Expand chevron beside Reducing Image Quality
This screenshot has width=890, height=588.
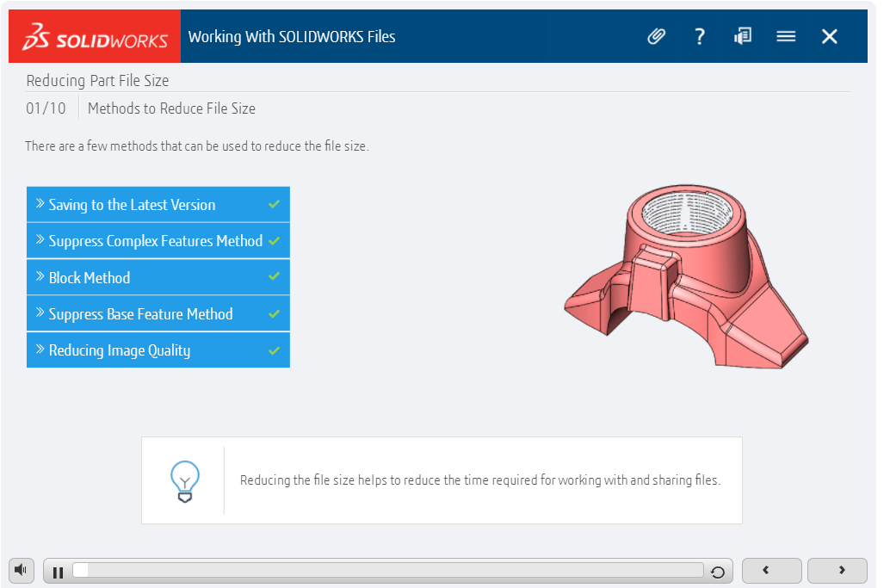(x=40, y=349)
